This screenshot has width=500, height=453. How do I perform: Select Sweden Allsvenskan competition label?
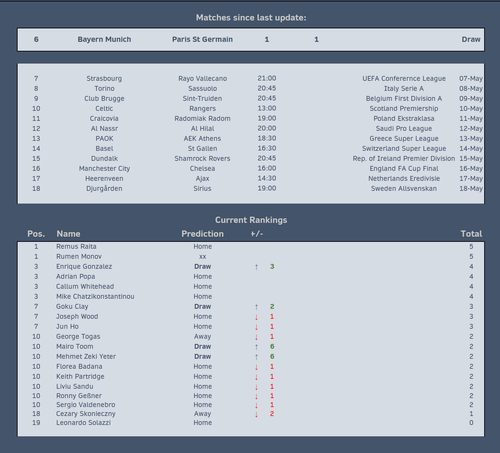404,189
